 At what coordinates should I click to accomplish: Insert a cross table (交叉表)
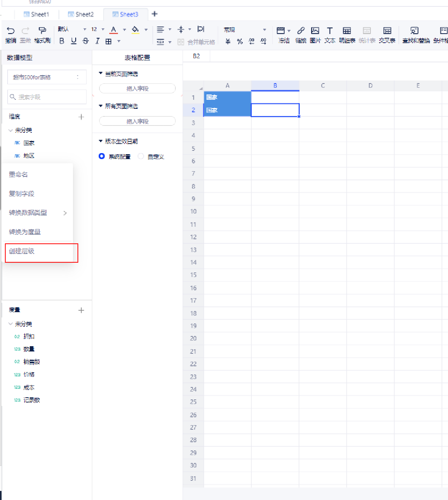(387, 31)
